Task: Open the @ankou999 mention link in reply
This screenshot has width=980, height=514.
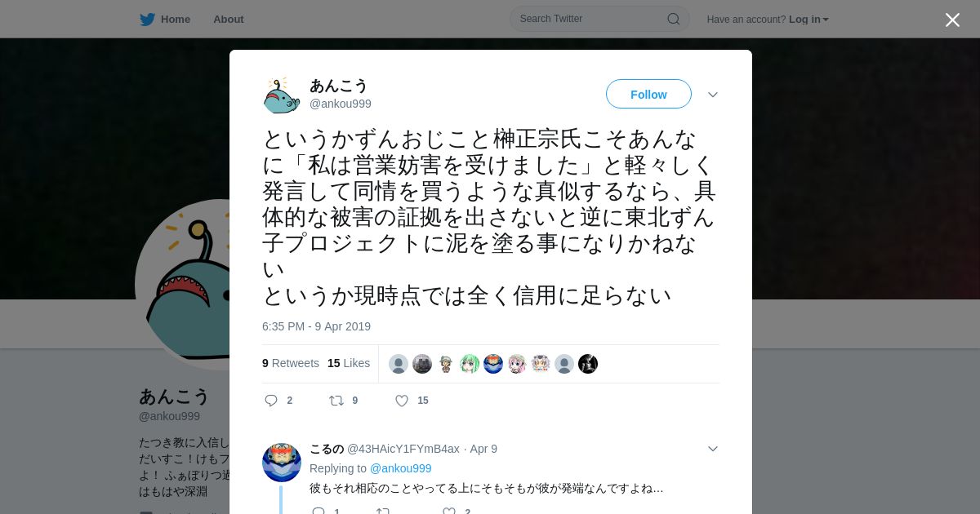Action: (401, 468)
